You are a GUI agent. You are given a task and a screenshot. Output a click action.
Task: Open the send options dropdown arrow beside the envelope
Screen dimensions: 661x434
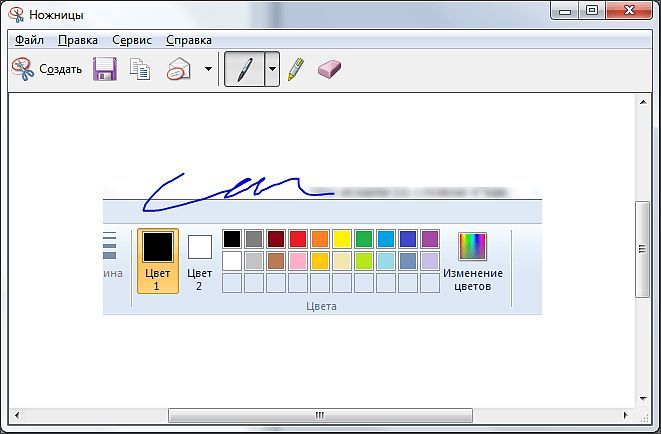[208, 69]
